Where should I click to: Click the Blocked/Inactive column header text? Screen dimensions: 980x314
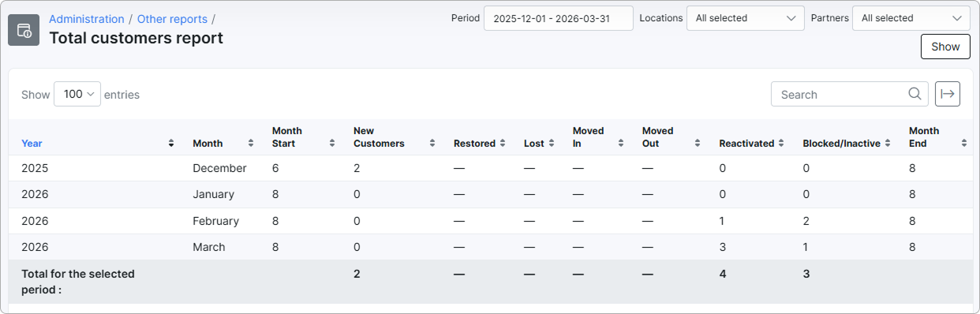click(842, 144)
